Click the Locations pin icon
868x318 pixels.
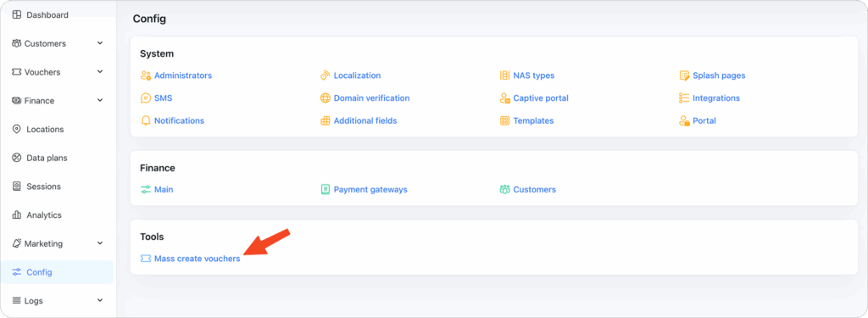[x=17, y=129]
